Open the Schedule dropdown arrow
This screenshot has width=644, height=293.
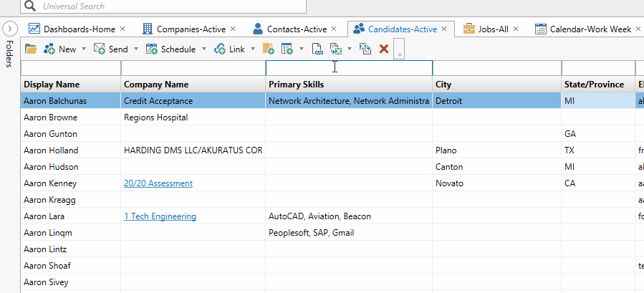(203, 49)
